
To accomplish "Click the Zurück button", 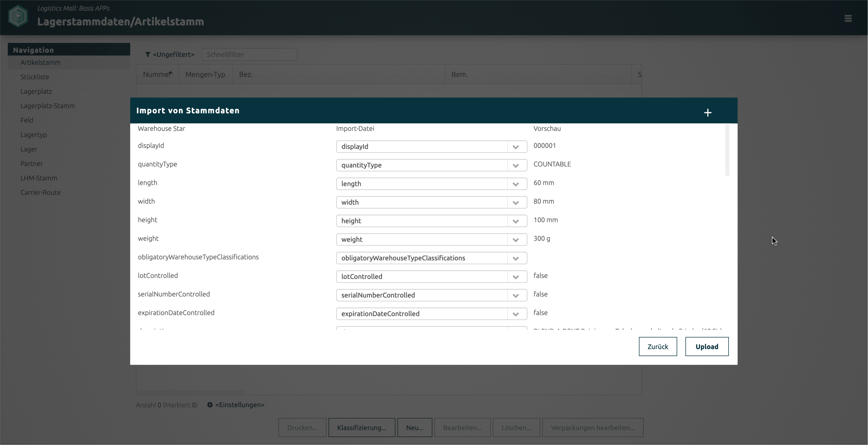I will [658, 346].
